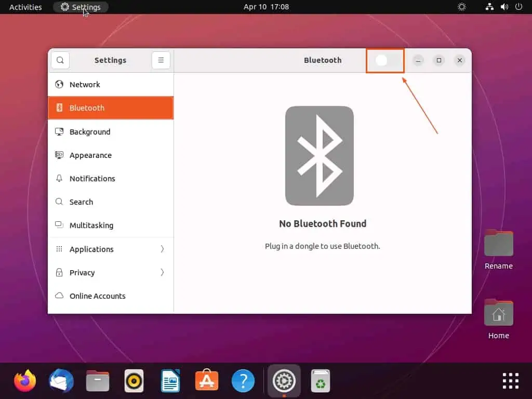
Task: Go to Search settings
Action: (81, 202)
